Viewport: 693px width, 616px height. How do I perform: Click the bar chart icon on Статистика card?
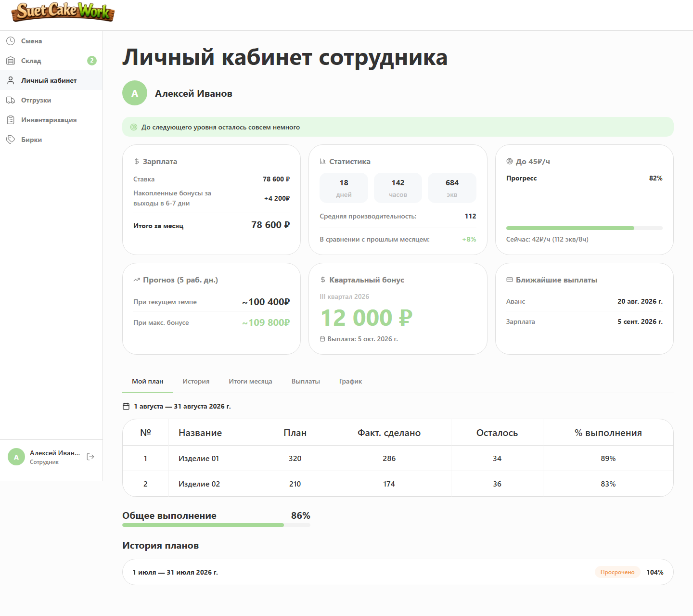coord(323,162)
